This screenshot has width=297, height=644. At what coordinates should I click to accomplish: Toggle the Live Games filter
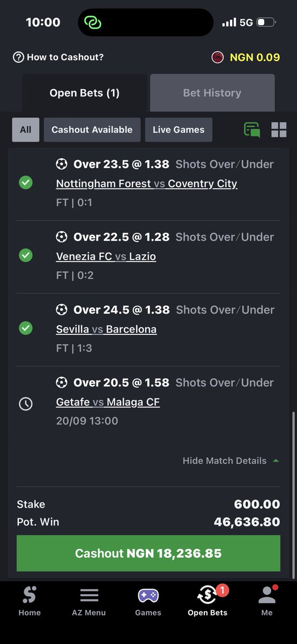179,130
